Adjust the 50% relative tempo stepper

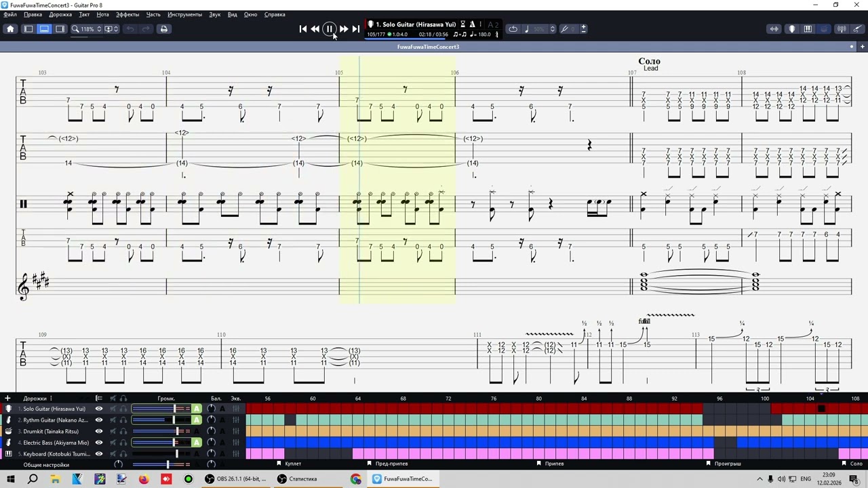tap(552, 28)
